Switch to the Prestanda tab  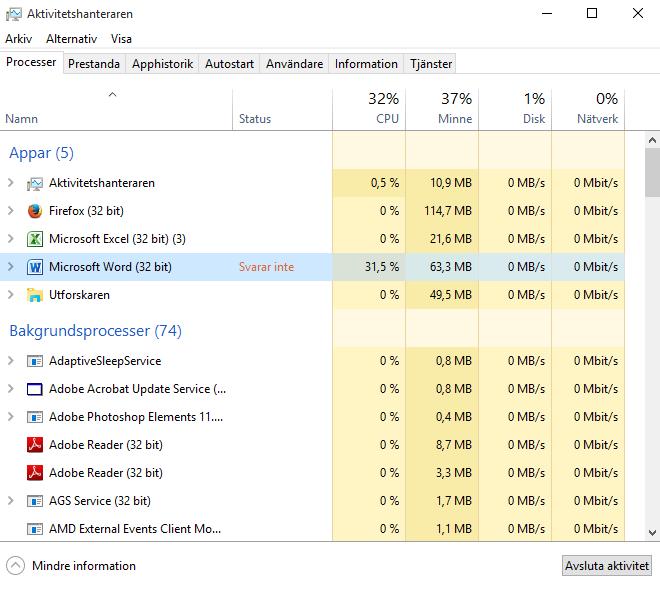94,64
